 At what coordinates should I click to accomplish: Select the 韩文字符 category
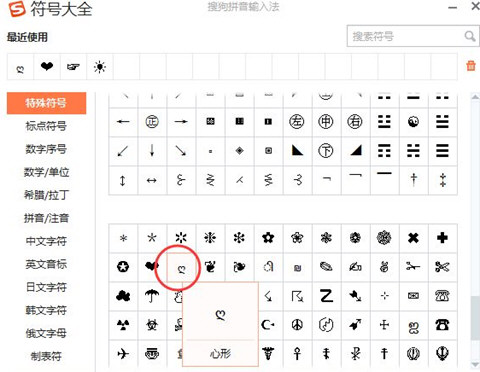point(46,310)
